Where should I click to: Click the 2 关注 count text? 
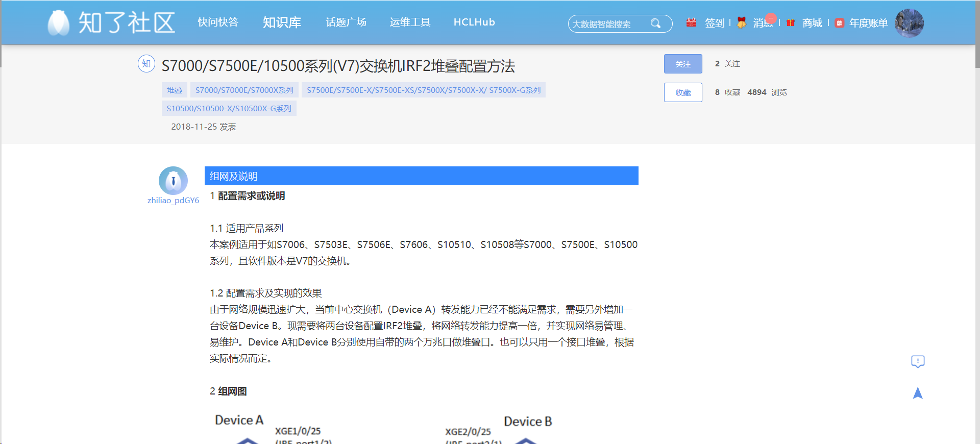pos(727,64)
